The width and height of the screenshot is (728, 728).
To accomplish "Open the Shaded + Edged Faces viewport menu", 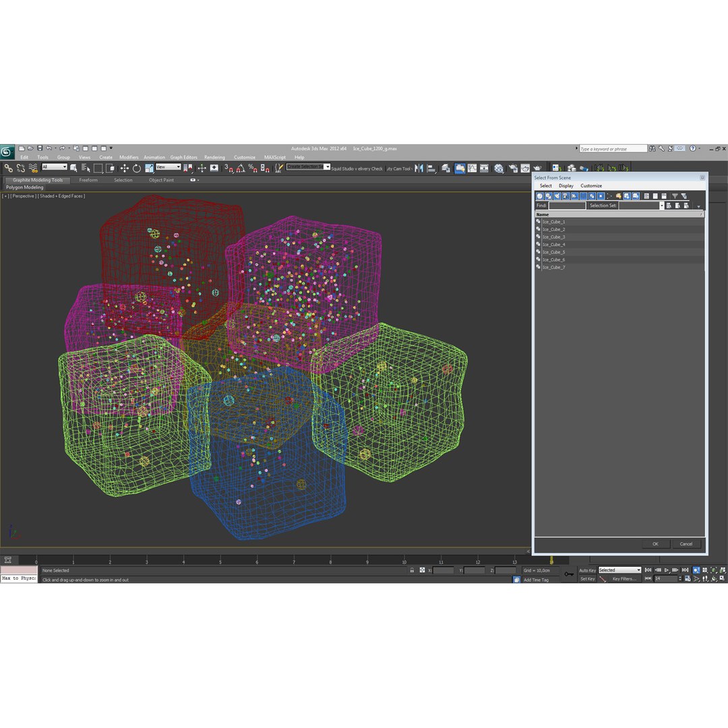I will point(61,196).
